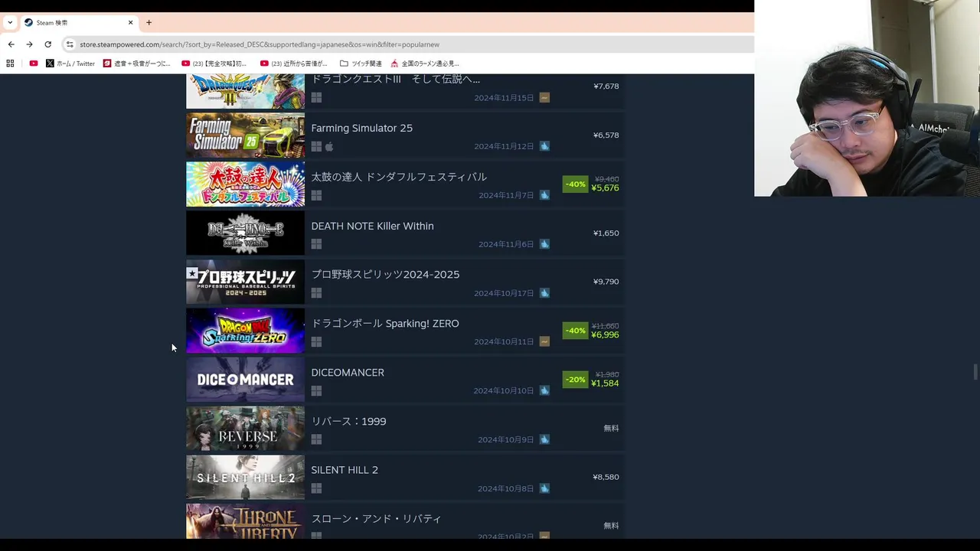Click review thumbs-up for 太鼓の達人
Image resolution: width=980 pixels, height=551 pixels.
[544, 195]
